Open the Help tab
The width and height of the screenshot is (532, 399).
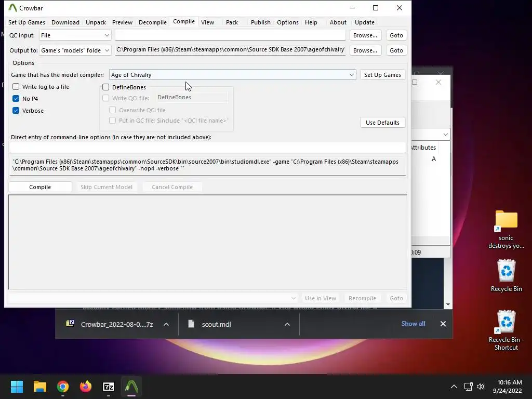tap(311, 22)
